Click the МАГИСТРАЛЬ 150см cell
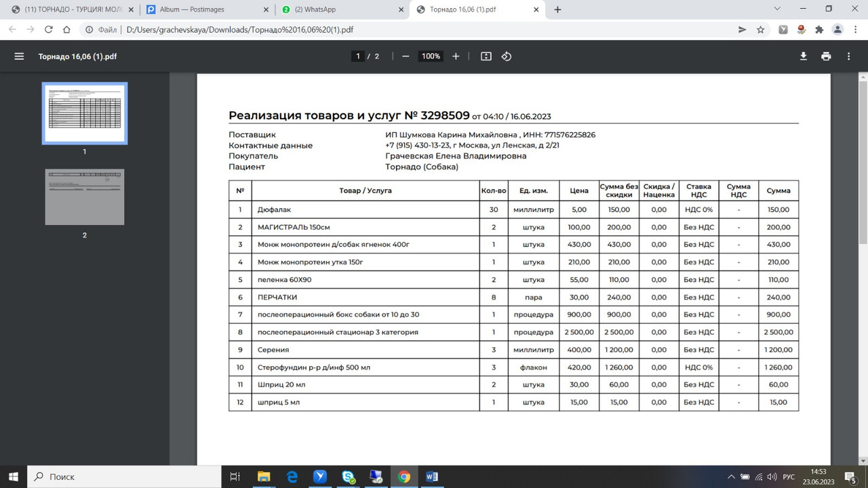 (x=365, y=227)
